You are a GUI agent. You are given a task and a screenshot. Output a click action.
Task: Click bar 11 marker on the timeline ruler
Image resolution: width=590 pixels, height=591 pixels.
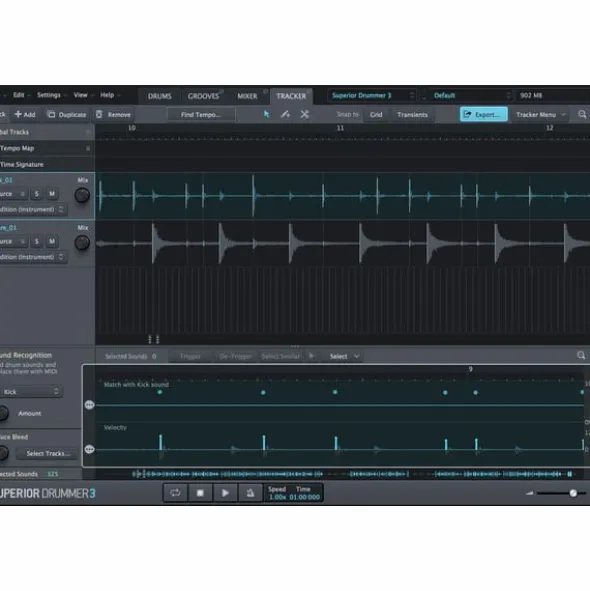tap(340, 128)
